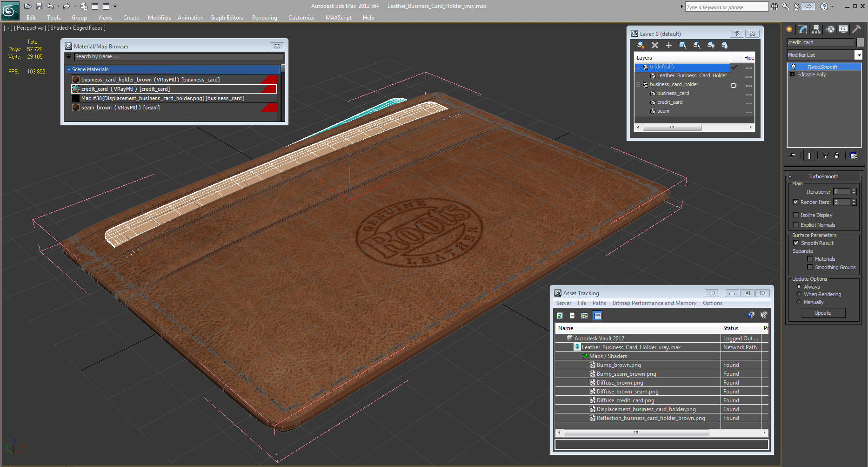The height and width of the screenshot is (467, 868).
Task: Collapse the TurboSmooth rollout
Action: tap(790, 176)
